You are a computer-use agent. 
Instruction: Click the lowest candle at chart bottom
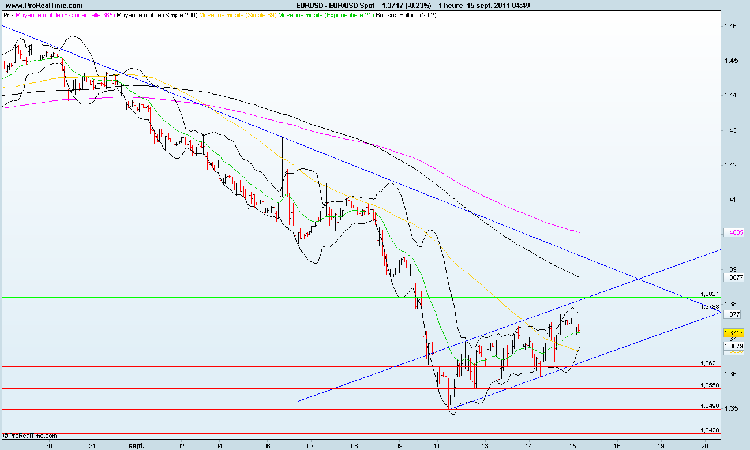coord(450,406)
